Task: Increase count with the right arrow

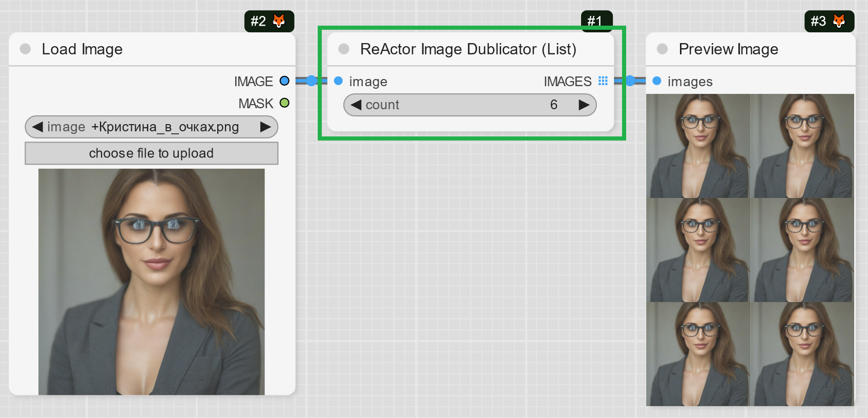Action: tap(584, 105)
